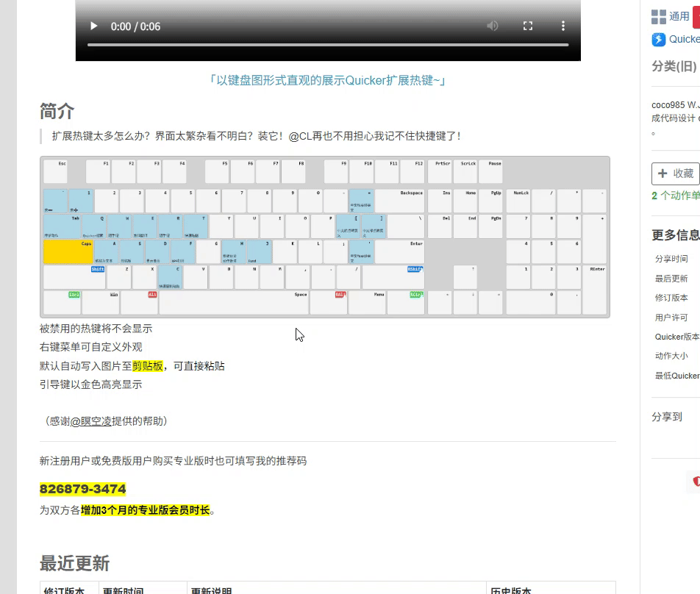This screenshot has height=594, width=700.
Task: Click the + 收藏 button
Action: pyautogui.click(x=676, y=173)
